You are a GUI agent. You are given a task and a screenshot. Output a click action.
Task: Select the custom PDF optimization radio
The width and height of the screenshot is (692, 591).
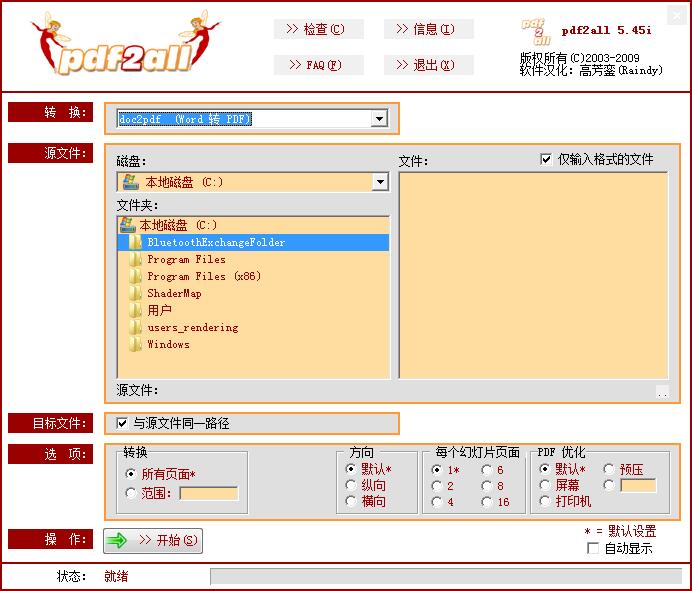tap(609, 485)
